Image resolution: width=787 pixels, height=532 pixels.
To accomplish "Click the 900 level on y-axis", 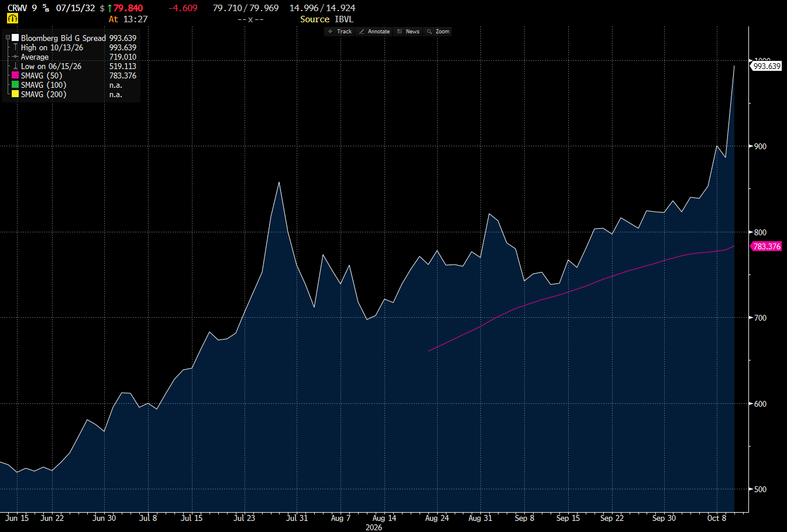I will pyautogui.click(x=760, y=146).
